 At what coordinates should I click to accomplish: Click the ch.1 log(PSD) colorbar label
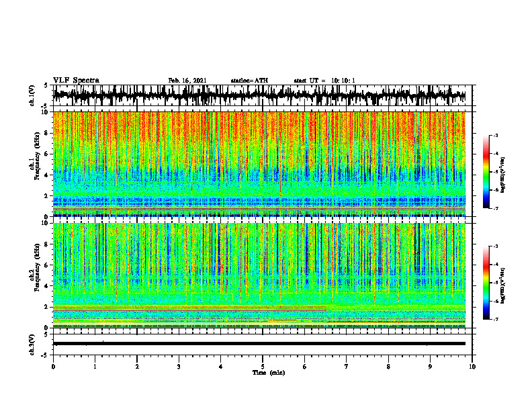503,175
